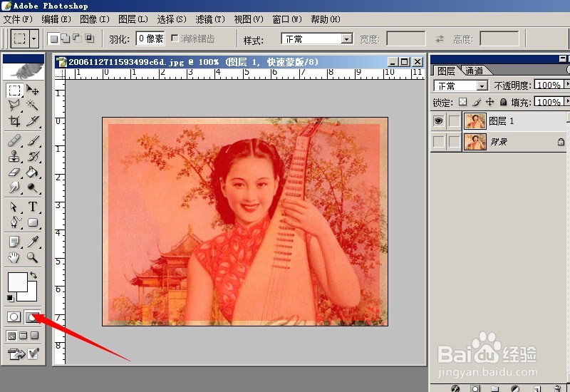Show the 背景 layer visibility box
The height and width of the screenshot is (392, 570).
point(438,142)
